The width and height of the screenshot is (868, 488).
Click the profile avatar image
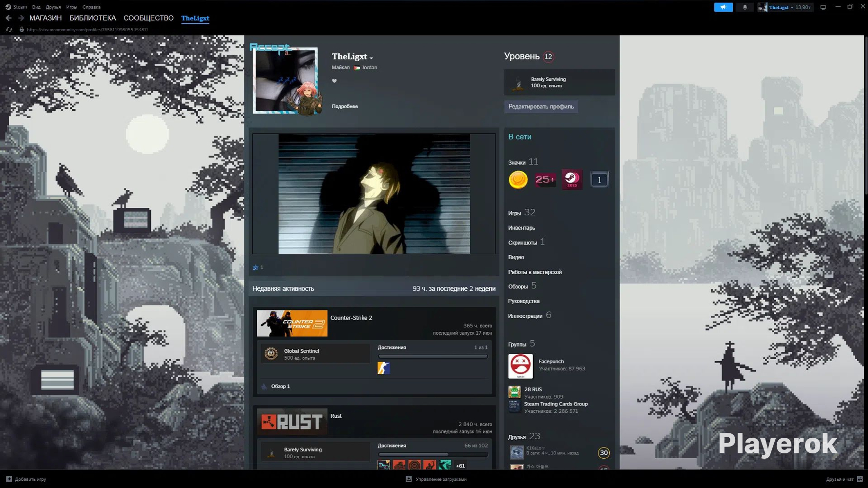(x=286, y=81)
